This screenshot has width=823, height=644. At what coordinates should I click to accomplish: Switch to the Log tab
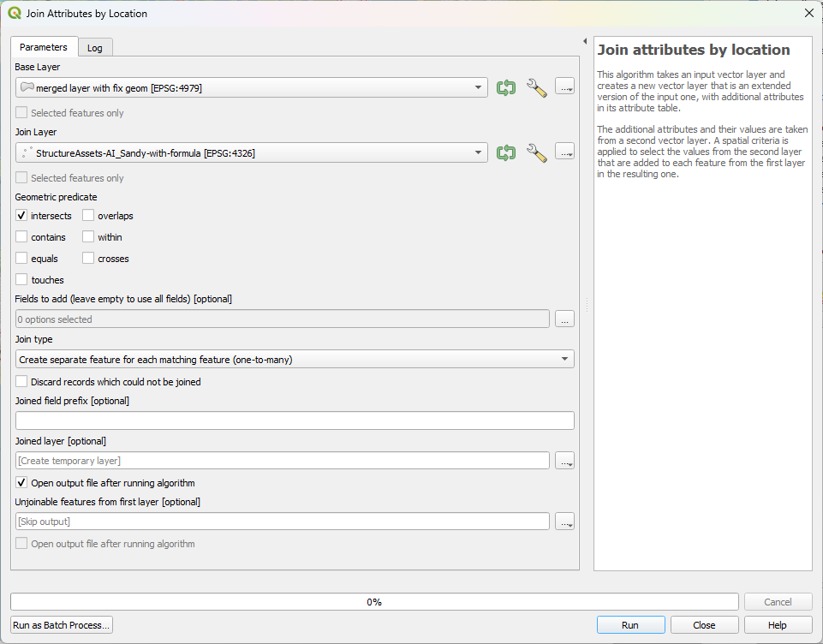[x=95, y=48]
